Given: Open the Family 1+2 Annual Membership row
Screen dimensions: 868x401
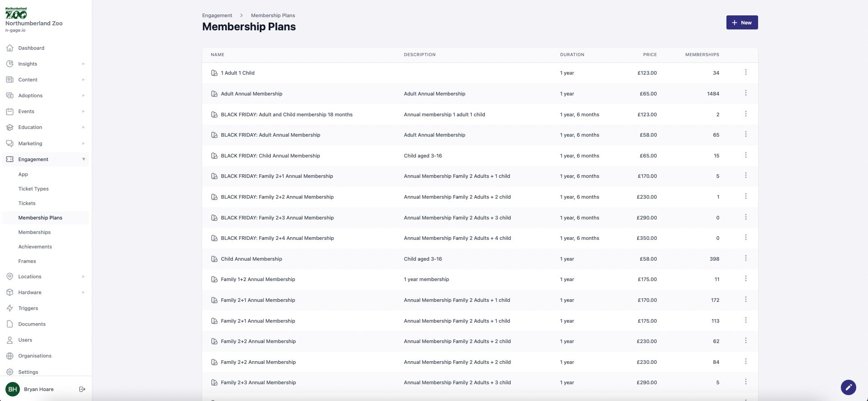Looking at the screenshot, I should pos(258,279).
